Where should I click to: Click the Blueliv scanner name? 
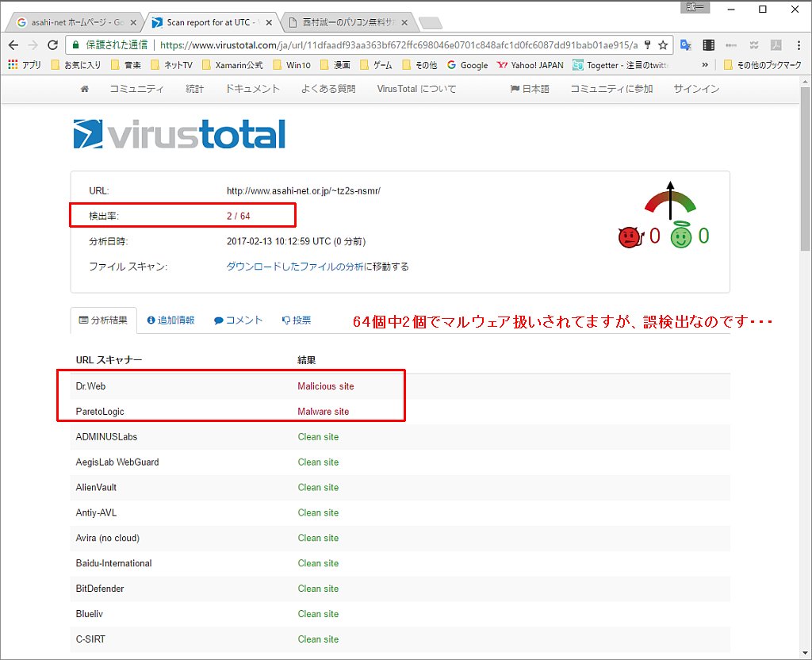[90, 614]
